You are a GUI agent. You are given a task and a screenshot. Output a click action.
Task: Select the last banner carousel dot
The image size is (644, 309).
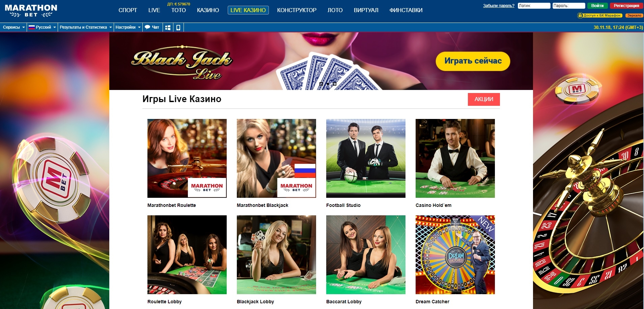coord(335,84)
